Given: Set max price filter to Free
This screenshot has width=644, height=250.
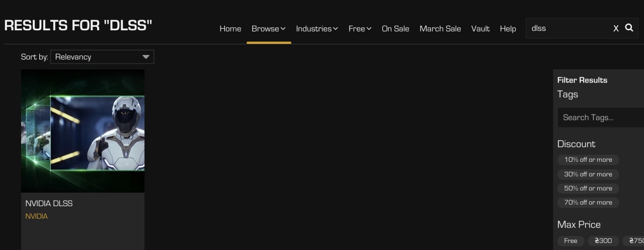Looking at the screenshot, I should point(571,241).
